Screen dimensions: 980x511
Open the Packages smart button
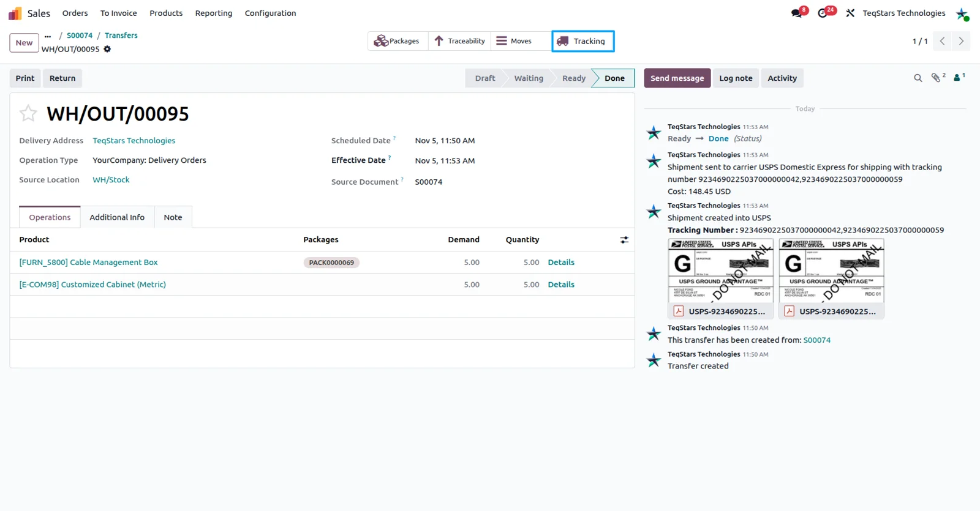398,41
